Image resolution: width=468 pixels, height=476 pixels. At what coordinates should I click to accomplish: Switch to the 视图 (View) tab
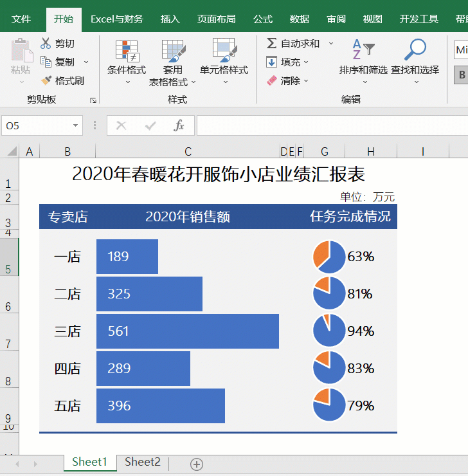coord(372,19)
